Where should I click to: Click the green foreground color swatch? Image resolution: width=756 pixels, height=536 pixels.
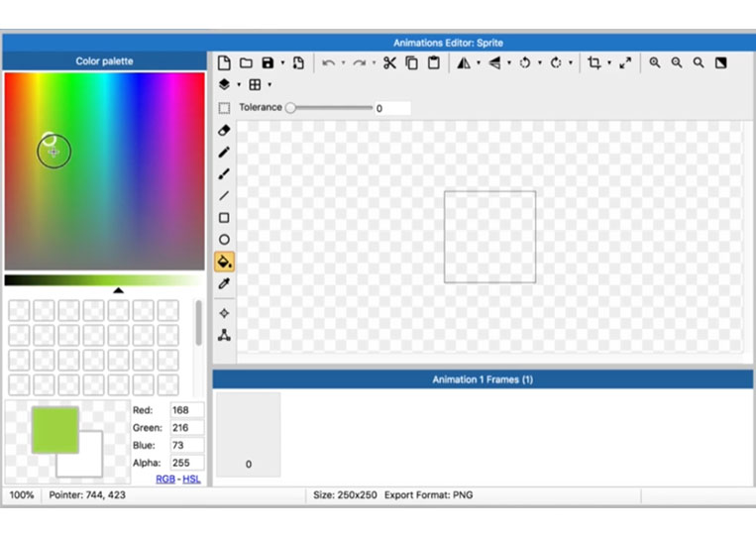(x=54, y=430)
